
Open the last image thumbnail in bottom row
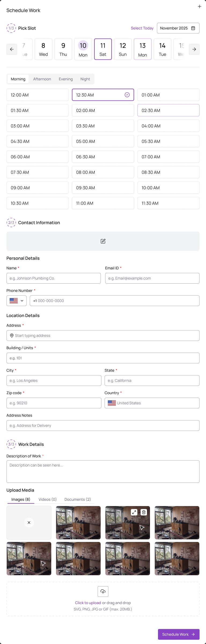(177, 559)
